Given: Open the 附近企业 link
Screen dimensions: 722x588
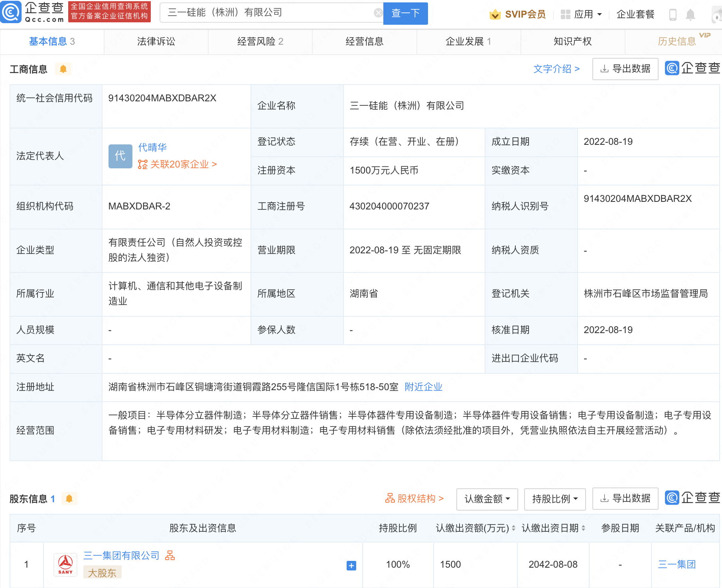Looking at the screenshot, I should tap(423, 387).
